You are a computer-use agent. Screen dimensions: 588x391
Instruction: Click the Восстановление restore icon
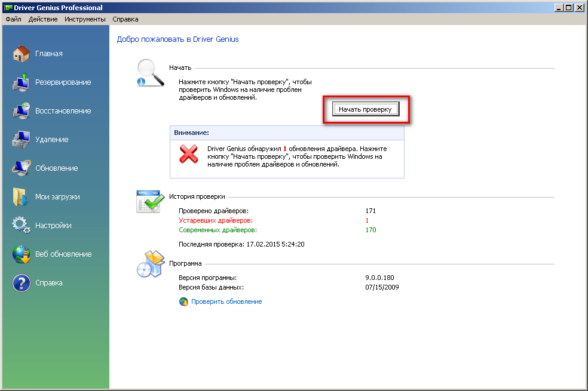(x=21, y=111)
